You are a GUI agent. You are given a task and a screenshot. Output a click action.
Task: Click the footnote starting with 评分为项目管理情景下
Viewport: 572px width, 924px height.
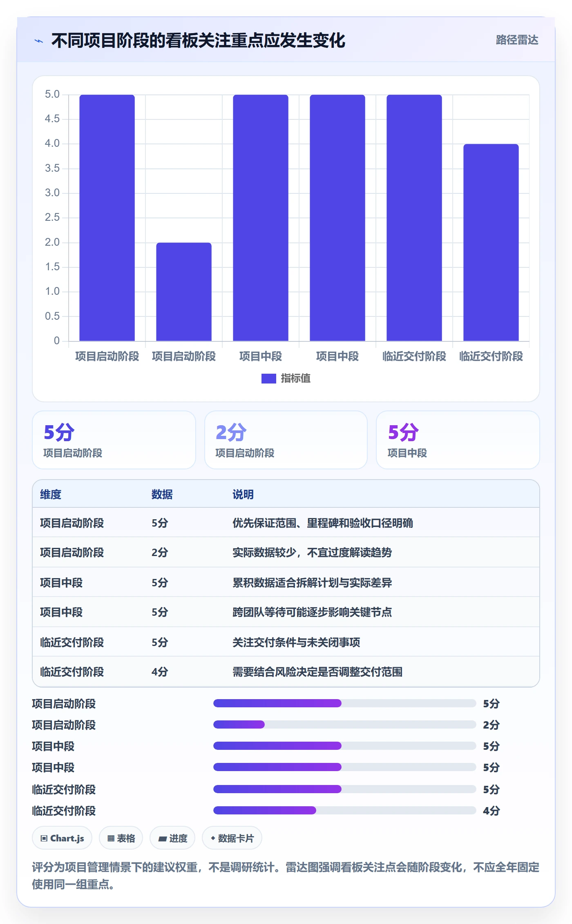(x=286, y=876)
